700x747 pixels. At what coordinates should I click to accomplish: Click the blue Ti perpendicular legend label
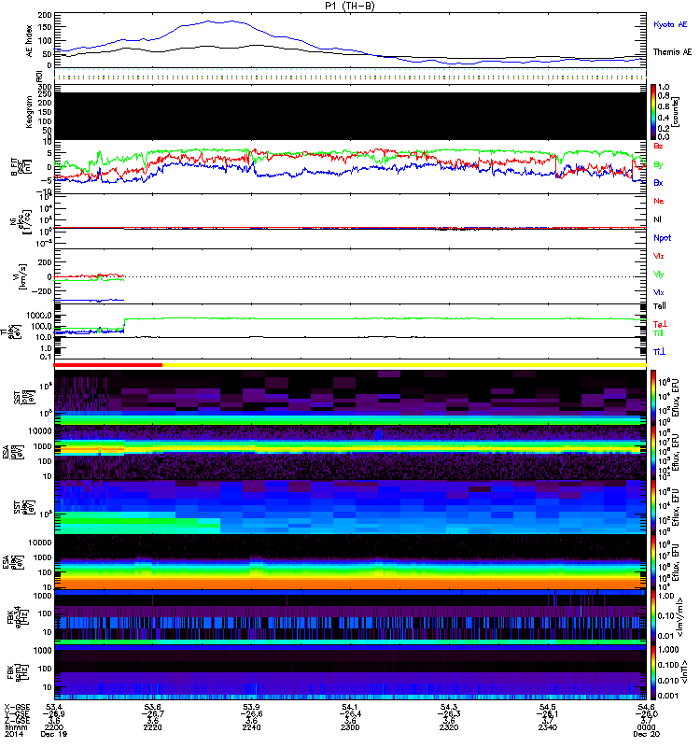(x=659, y=352)
